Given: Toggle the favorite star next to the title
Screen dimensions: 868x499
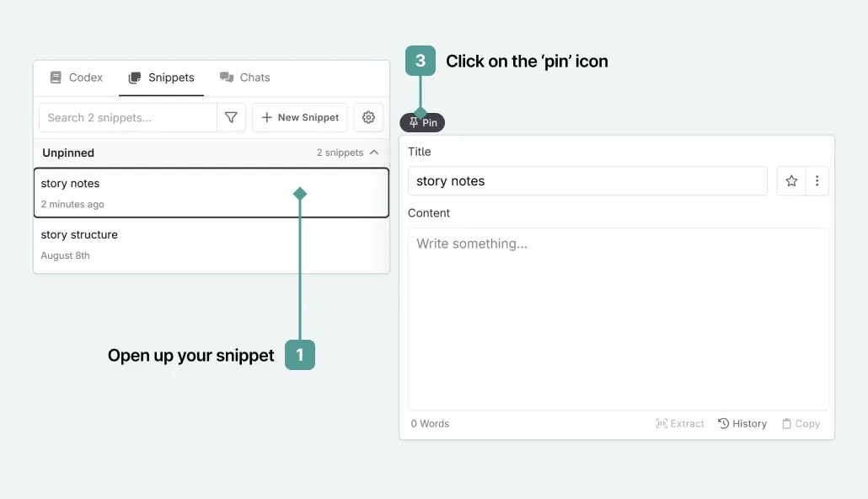Looking at the screenshot, I should click(x=790, y=180).
